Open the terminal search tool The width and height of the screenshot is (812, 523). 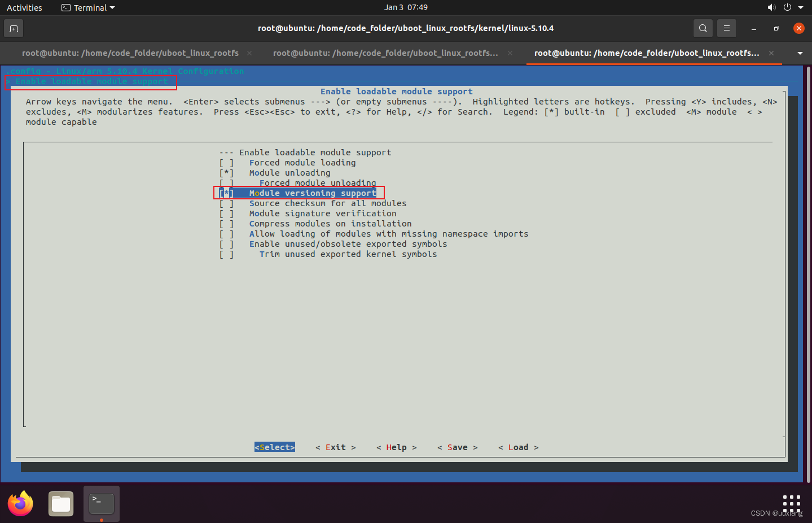coord(703,28)
